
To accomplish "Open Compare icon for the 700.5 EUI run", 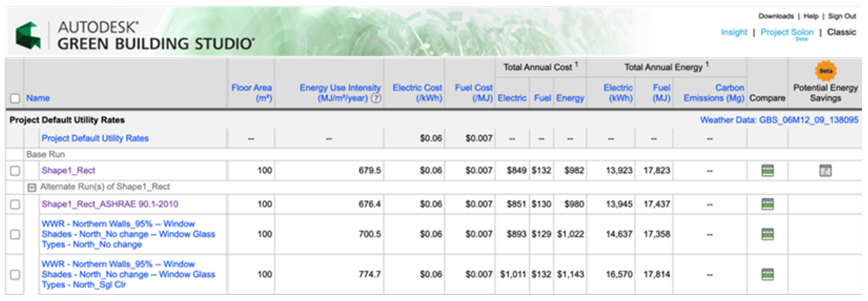I will click(767, 234).
